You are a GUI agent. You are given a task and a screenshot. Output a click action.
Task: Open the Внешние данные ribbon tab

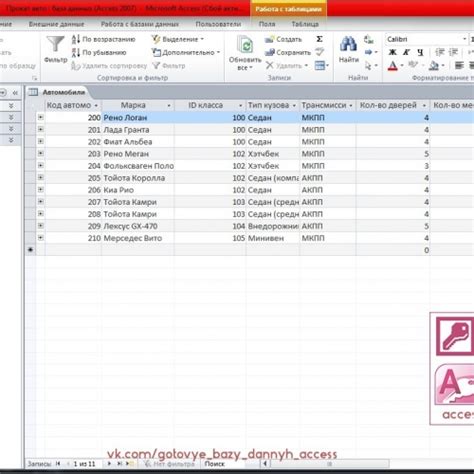pos(56,24)
